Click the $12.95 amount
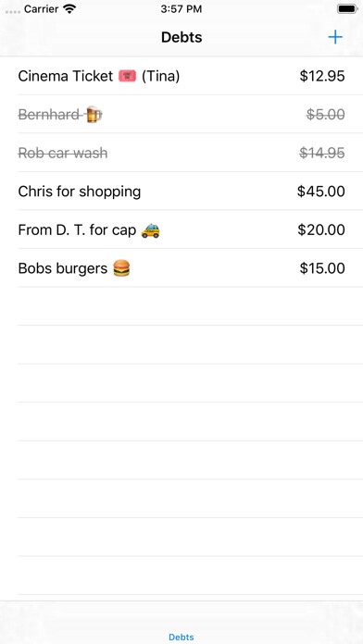The width and height of the screenshot is (363, 644). [x=322, y=76]
